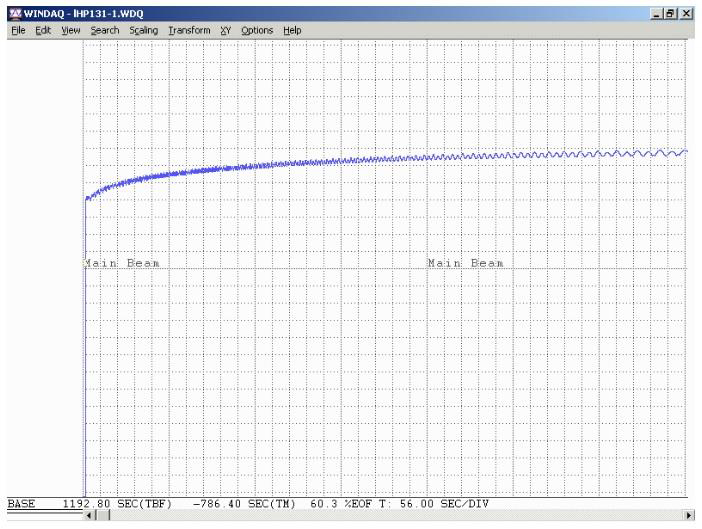Minimize the WinDaq window
This screenshot has height=529, width=702.
coord(656,14)
